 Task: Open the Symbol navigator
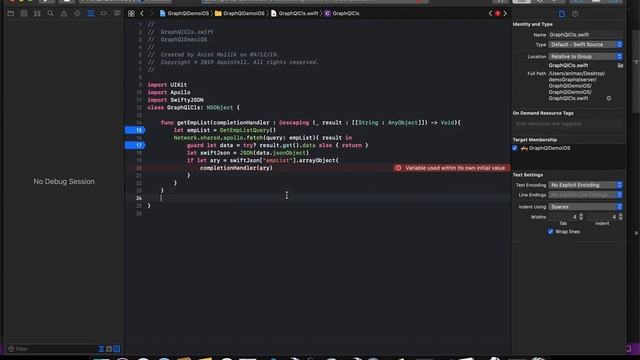tap(37, 13)
